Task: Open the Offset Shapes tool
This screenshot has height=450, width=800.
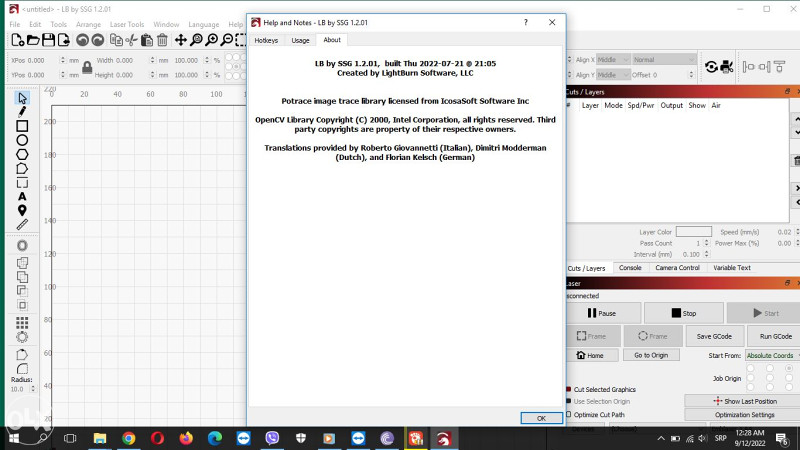Action: [x=22, y=246]
